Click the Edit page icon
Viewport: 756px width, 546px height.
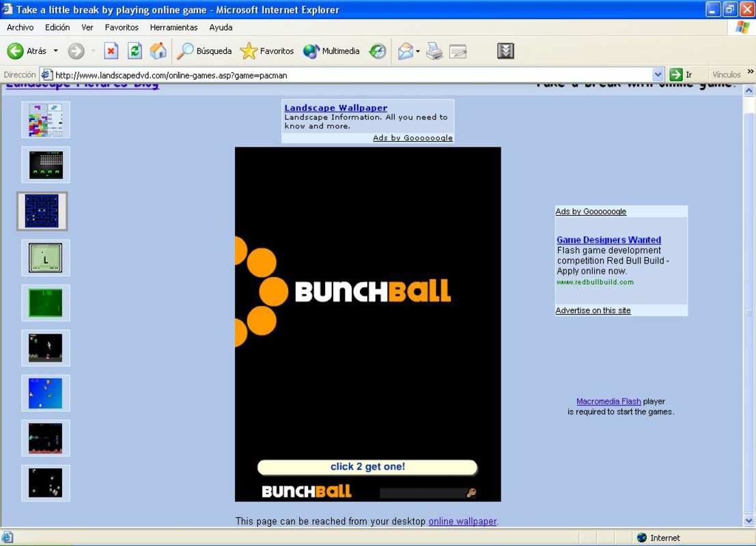coord(458,51)
